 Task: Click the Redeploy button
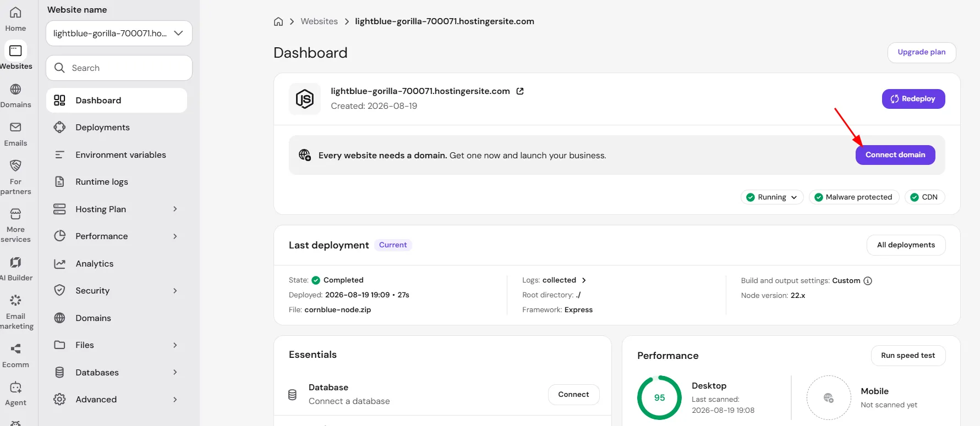click(x=913, y=99)
